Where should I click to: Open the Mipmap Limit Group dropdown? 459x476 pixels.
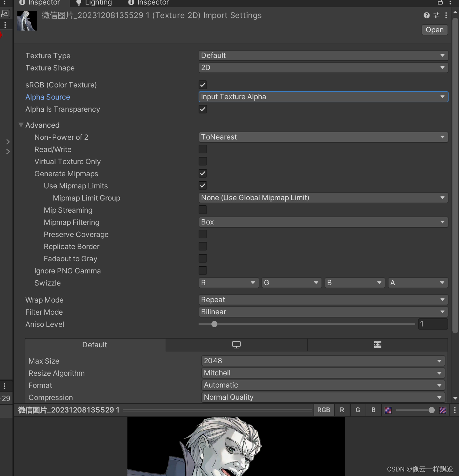(x=323, y=198)
